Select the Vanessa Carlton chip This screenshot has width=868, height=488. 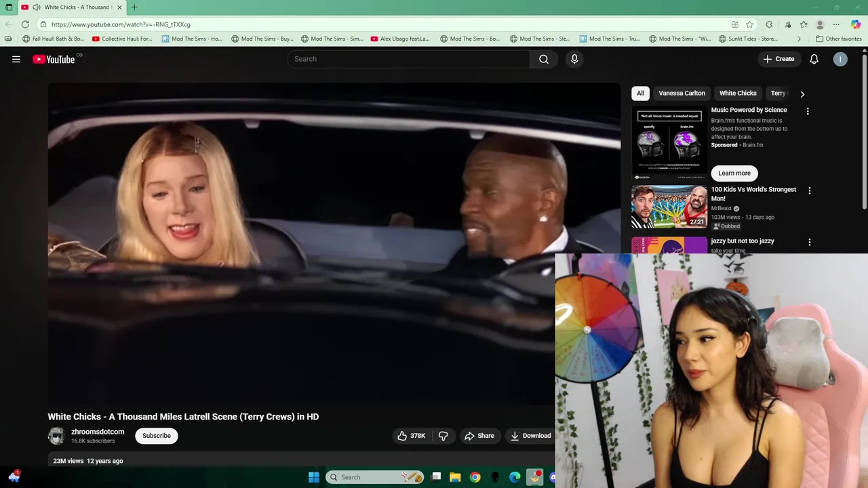[x=682, y=94]
